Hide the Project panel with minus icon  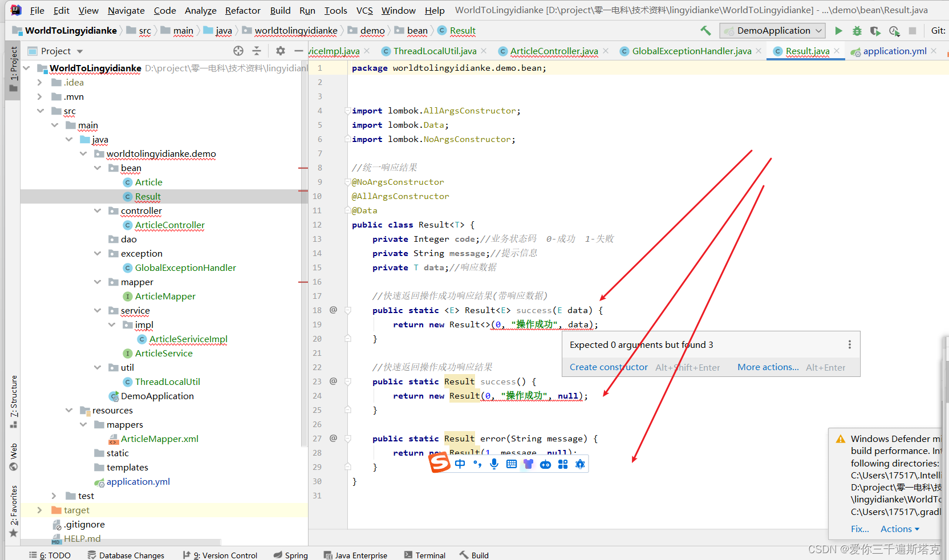(298, 51)
